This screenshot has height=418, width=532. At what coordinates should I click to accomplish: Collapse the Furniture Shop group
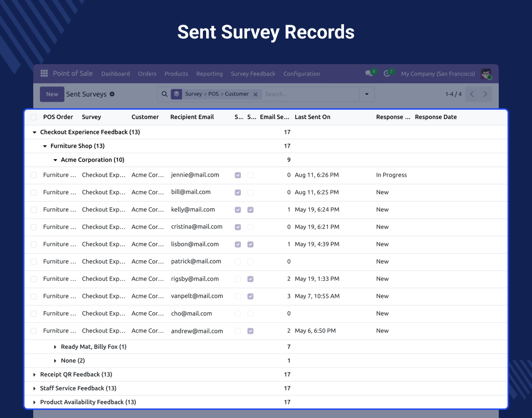pos(45,146)
